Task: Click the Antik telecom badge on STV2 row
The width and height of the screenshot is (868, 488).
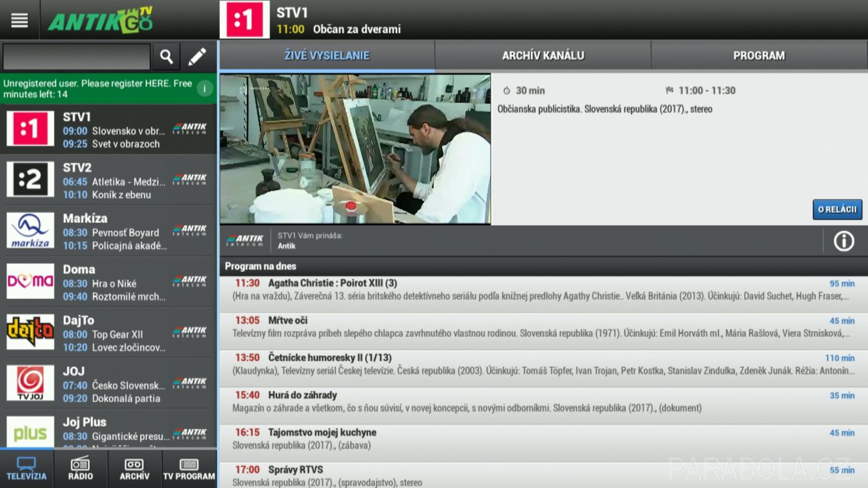Action: tap(190, 179)
